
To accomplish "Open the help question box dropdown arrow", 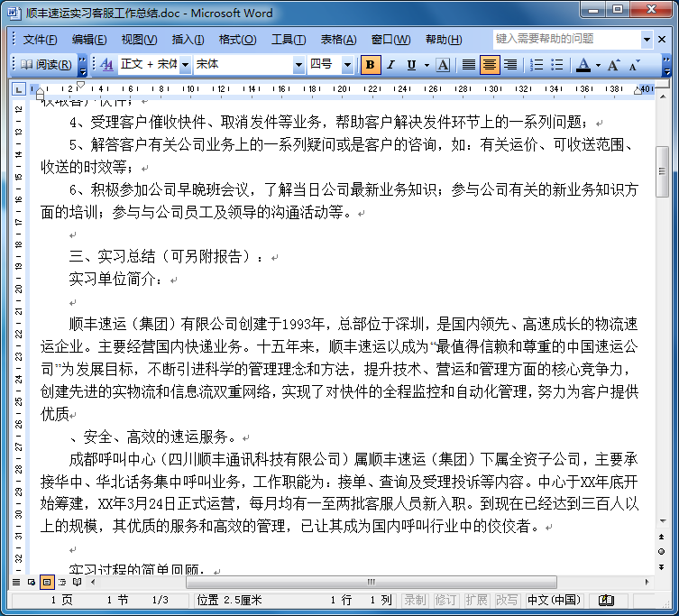I will click(x=647, y=40).
